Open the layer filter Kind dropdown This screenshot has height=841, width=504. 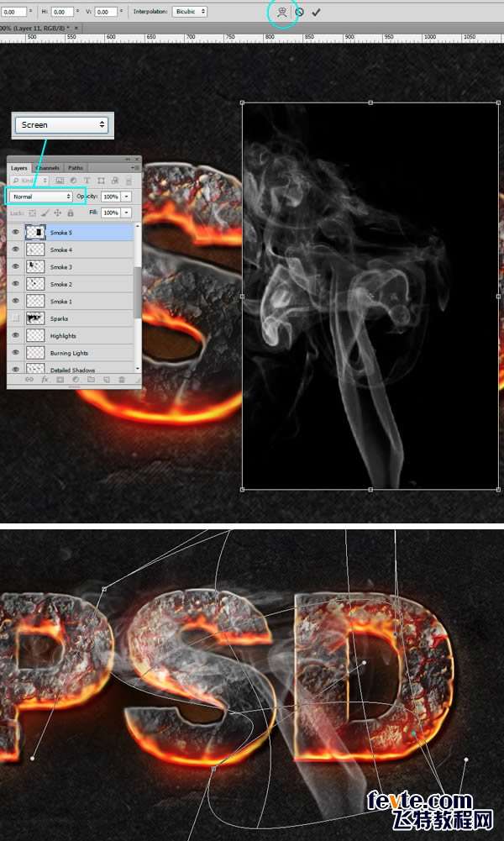pyautogui.click(x=29, y=180)
